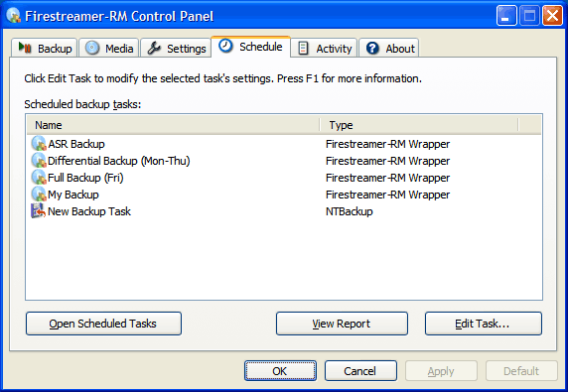Click the My Backup task icon

(x=39, y=195)
